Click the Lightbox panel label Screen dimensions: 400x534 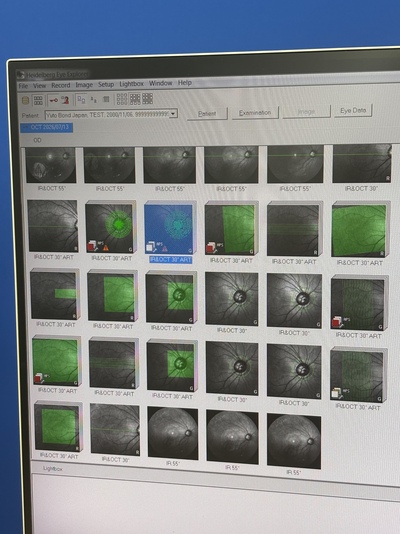point(52,469)
